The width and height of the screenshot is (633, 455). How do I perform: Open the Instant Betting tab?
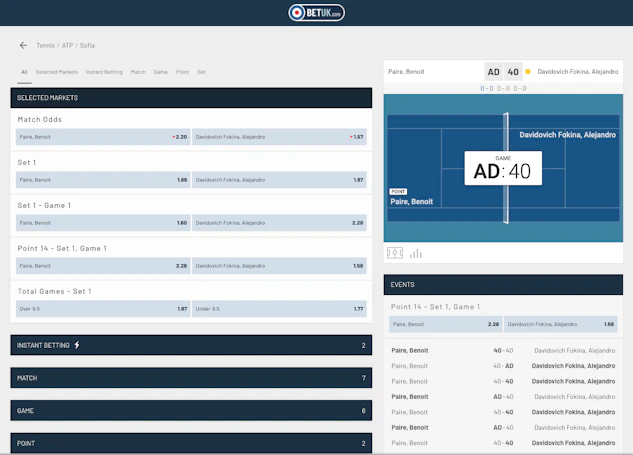coord(104,72)
